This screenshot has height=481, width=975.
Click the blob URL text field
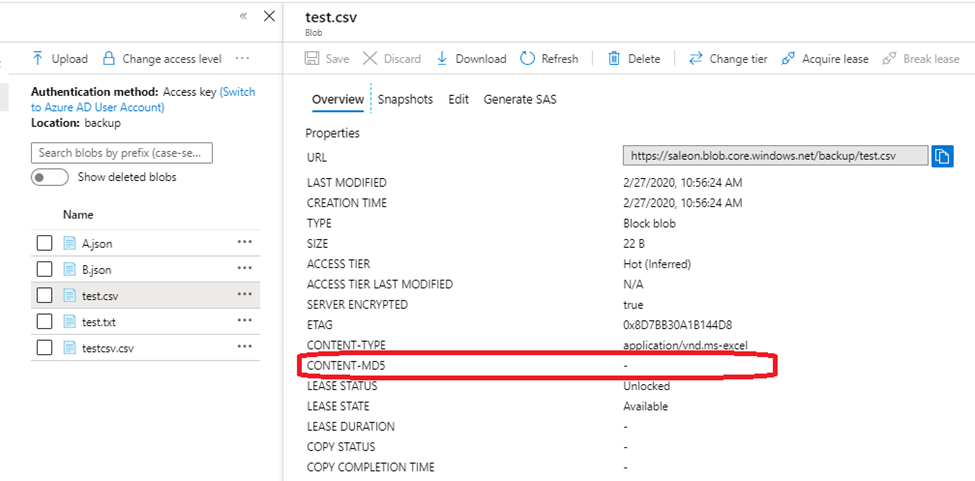775,156
